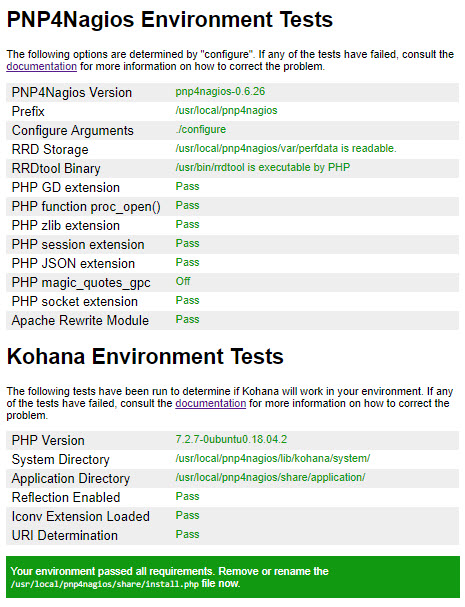Click the PHP socket extension Pass result
This screenshot has height=607, width=465.
pyautogui.click(x=187, y=300)
